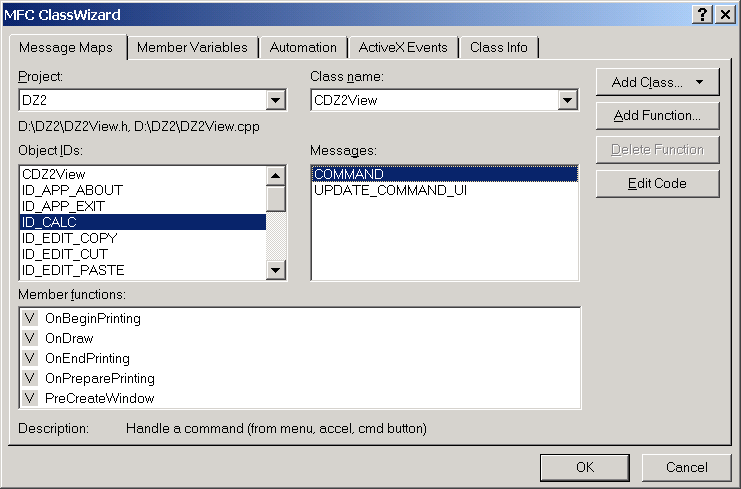This screenshot has width=741, height=489.
Task: Dismiss dialog with Cancel button
Action: click(x=687, y=467)
